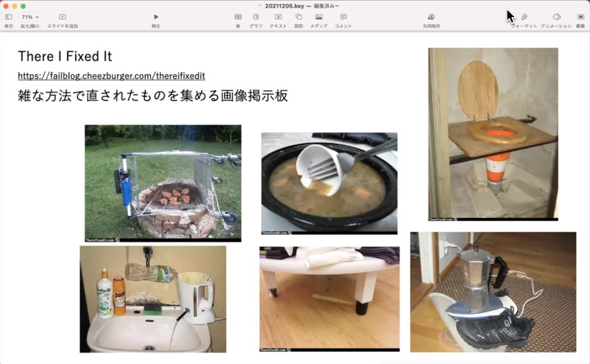Expand the document title 編集済み chevron
The image size is (590, 364).
[x=337, y=6]
